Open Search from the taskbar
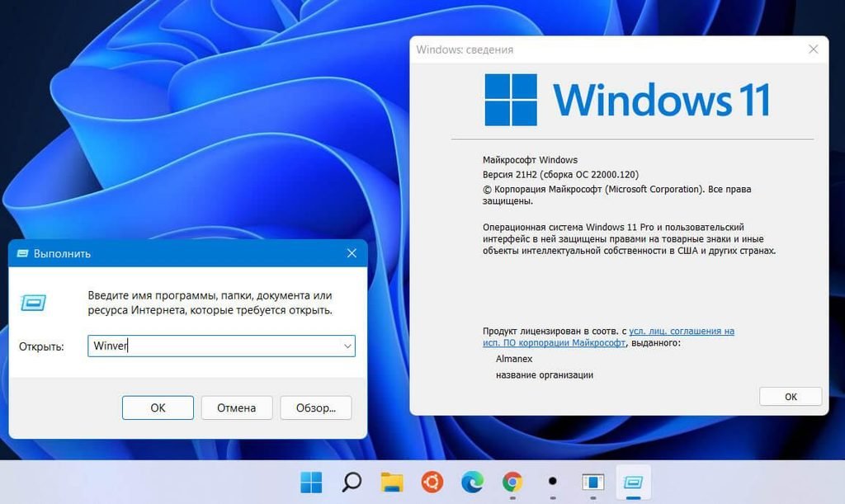This screenshot has height=504, width=845. 352,482
